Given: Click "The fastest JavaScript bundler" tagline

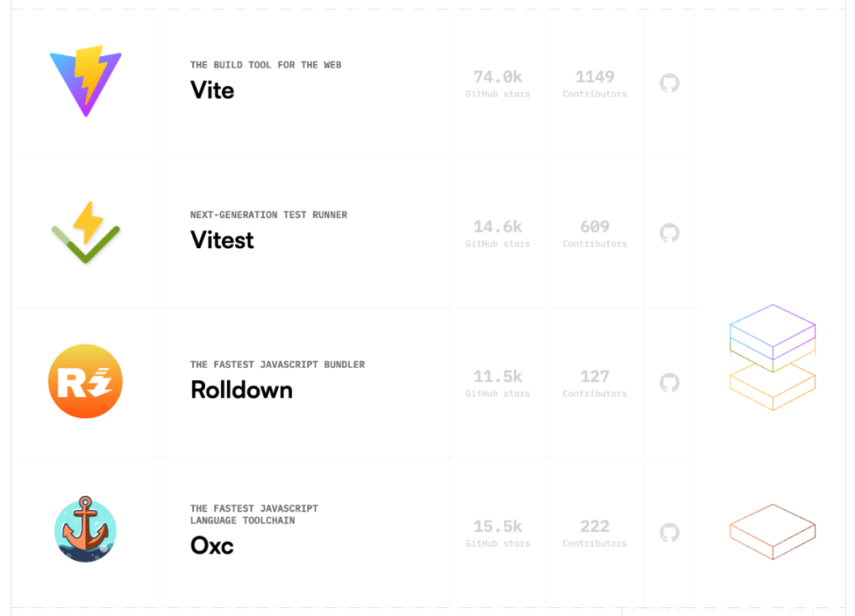Looking at the screenshot, I should (x=277, y=364).
